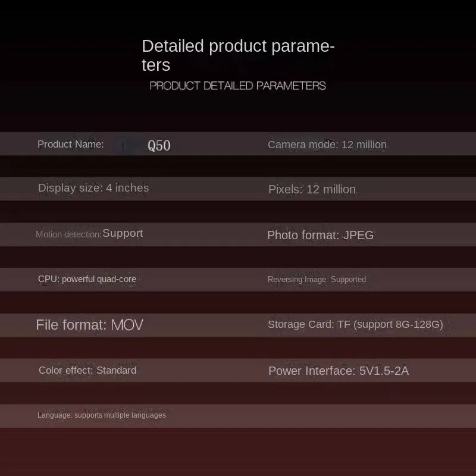Select the Product Name label
The image size is (476, 476).
coord(70,144)
